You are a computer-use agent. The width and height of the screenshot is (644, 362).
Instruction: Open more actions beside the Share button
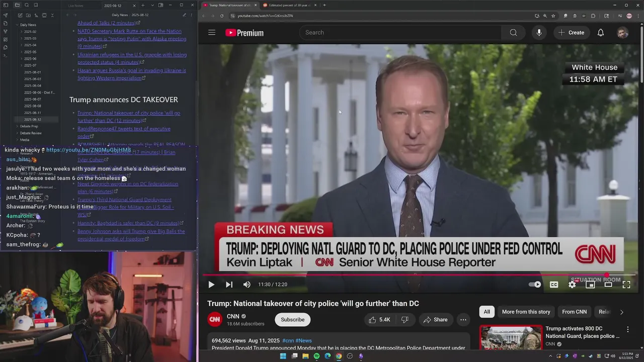coord(463,320)
